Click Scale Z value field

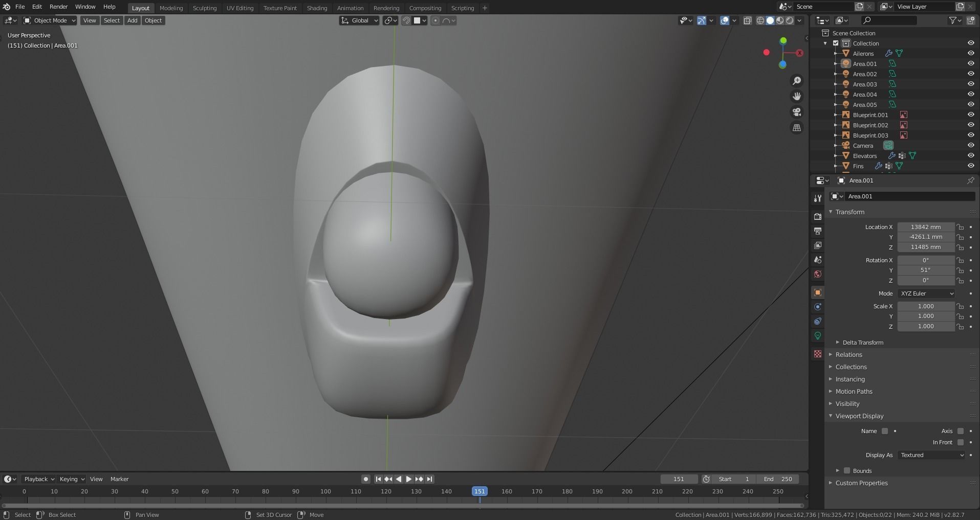tap(926, 326)
